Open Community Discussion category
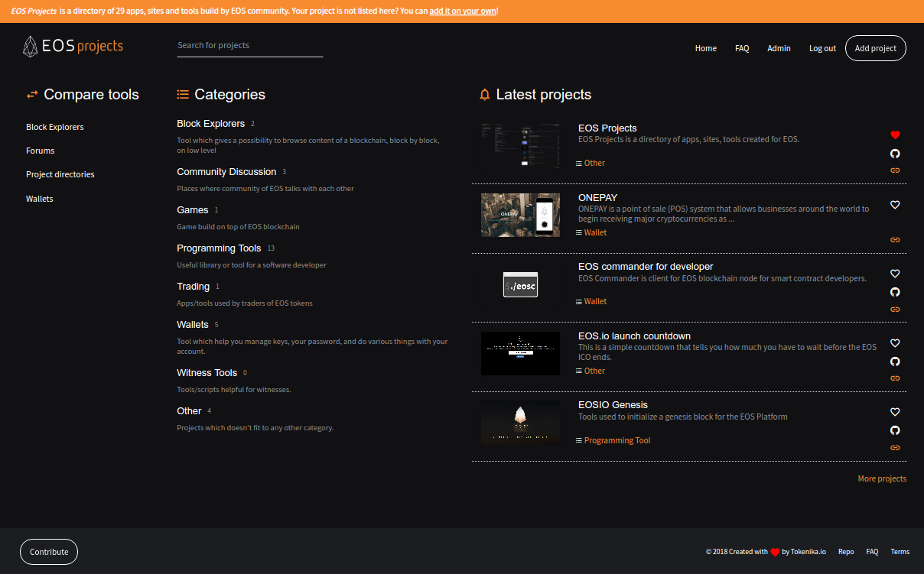The width and height of the screenshot is (924, 574). [226, 172]
